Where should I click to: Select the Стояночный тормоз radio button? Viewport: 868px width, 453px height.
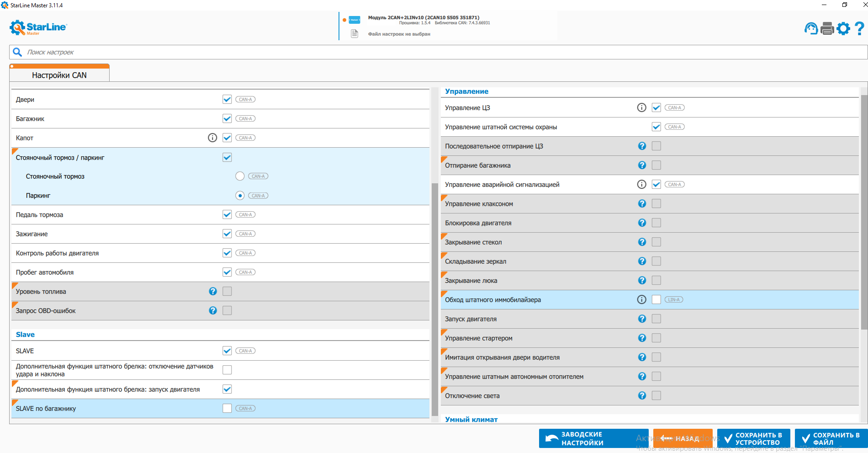(240, 176)
